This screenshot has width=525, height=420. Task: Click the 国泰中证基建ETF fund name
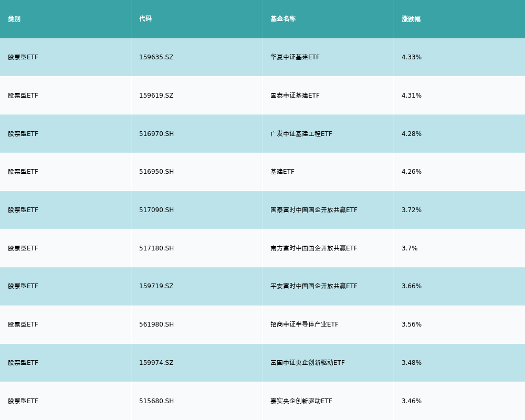295,96
